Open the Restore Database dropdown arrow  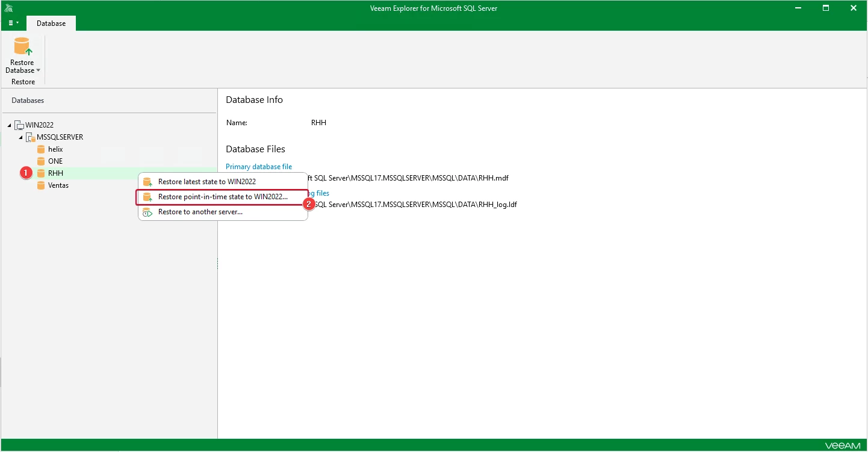click(x=39, y=70)
